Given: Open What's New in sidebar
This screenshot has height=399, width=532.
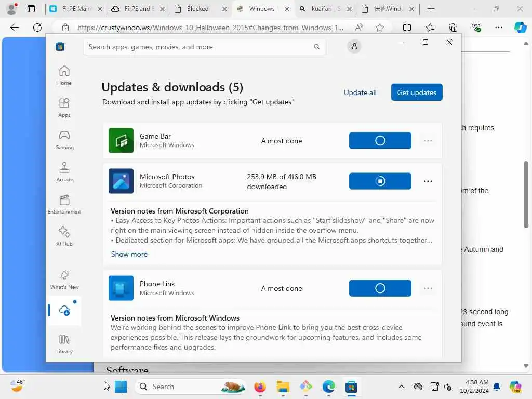Looking at the screenshot, I should [x=64, y=280].
